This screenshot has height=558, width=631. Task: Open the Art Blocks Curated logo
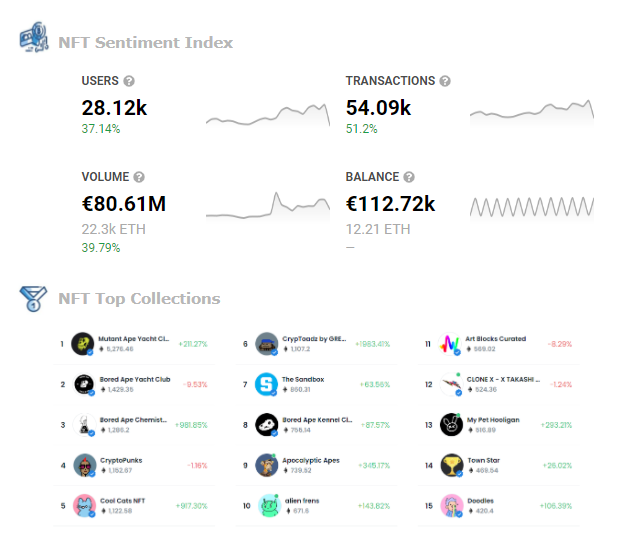[x=450, y=344]
